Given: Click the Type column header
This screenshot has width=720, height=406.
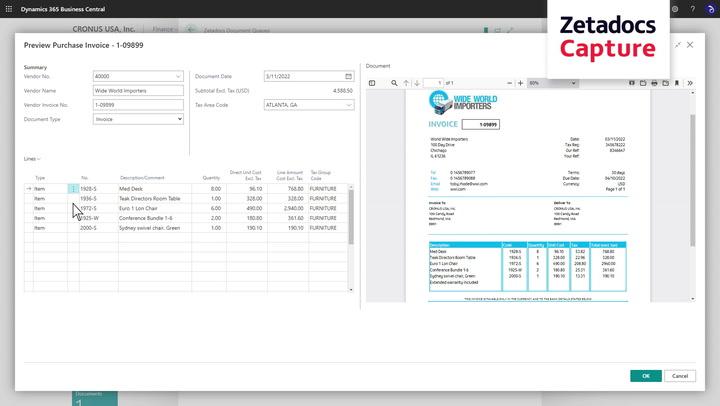Looking at the screenshot, I should pyautogui.click(x=40, y=178).
